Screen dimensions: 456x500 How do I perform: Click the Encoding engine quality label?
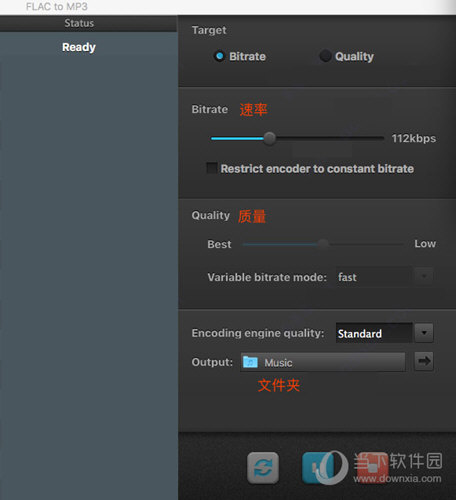tap(258, 333)
